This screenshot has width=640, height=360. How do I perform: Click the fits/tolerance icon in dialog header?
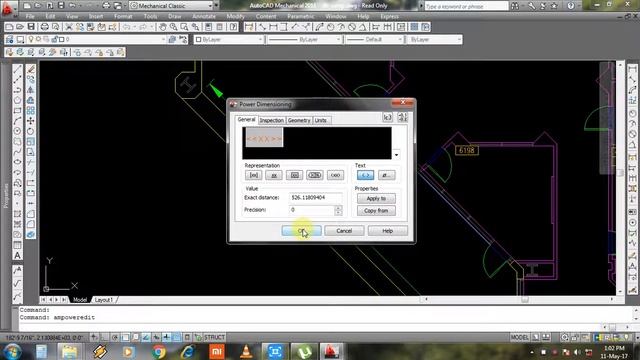point(387,118)
